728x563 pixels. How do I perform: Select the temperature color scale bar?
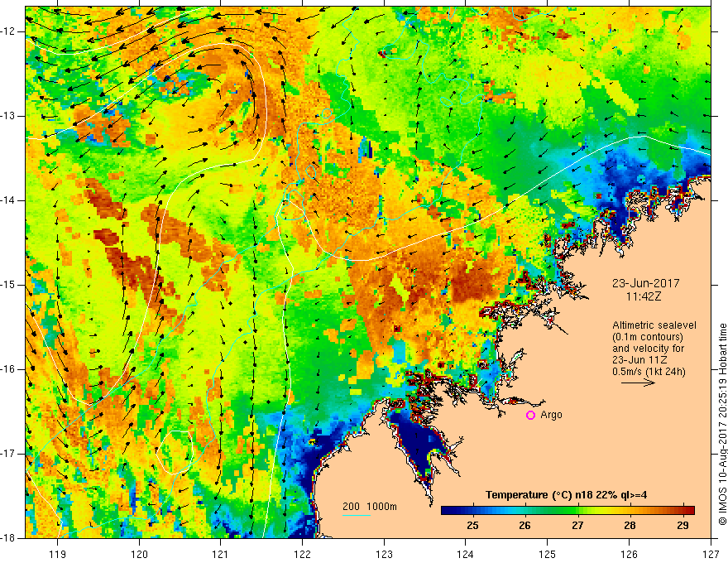click(568, 511)
